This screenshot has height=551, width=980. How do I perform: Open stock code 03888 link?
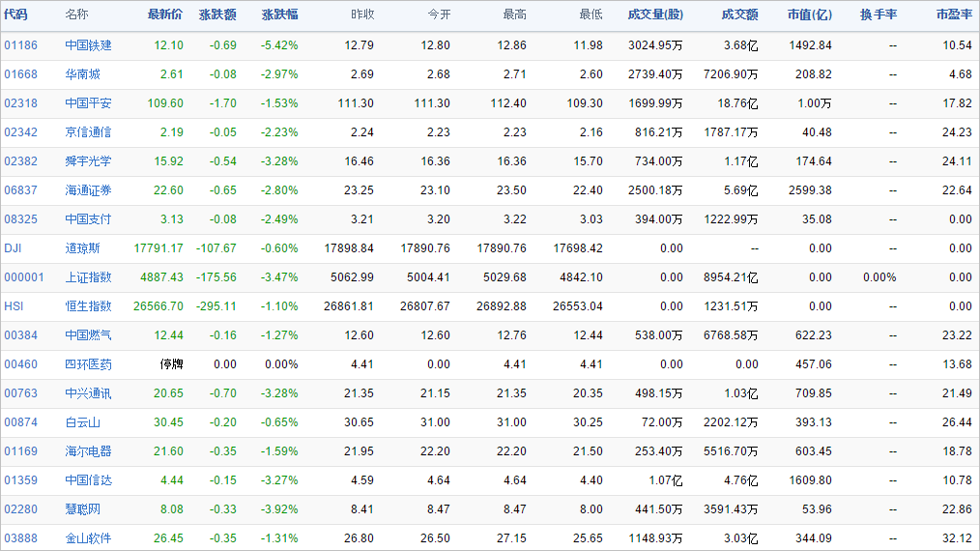pyautogui.click(x=20, y=538)
